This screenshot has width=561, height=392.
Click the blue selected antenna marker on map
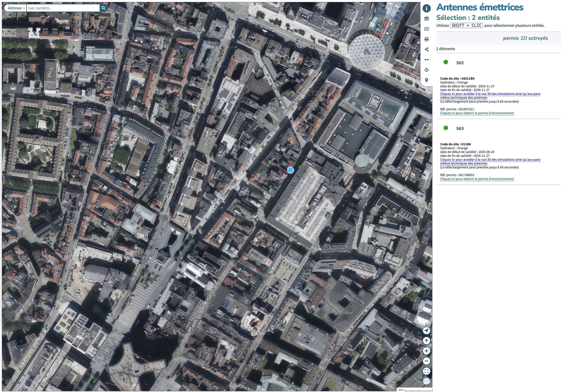point(291,170)
